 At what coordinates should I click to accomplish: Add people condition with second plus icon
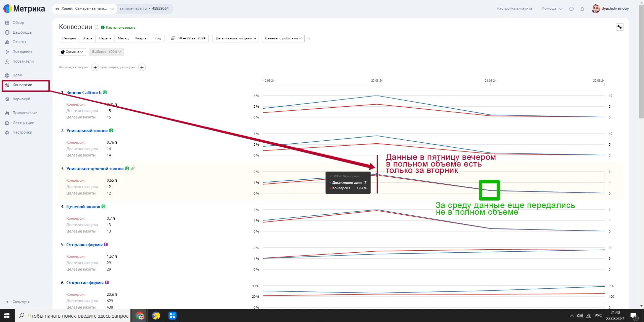coord(142,67)
